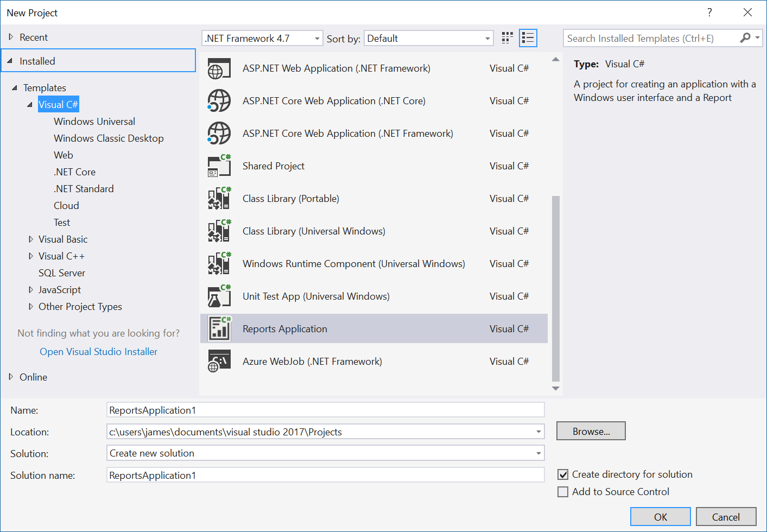Select Unit Test App (Universal Windows) name
Viewport: 767px width, 532px height.
coord(316,296)
